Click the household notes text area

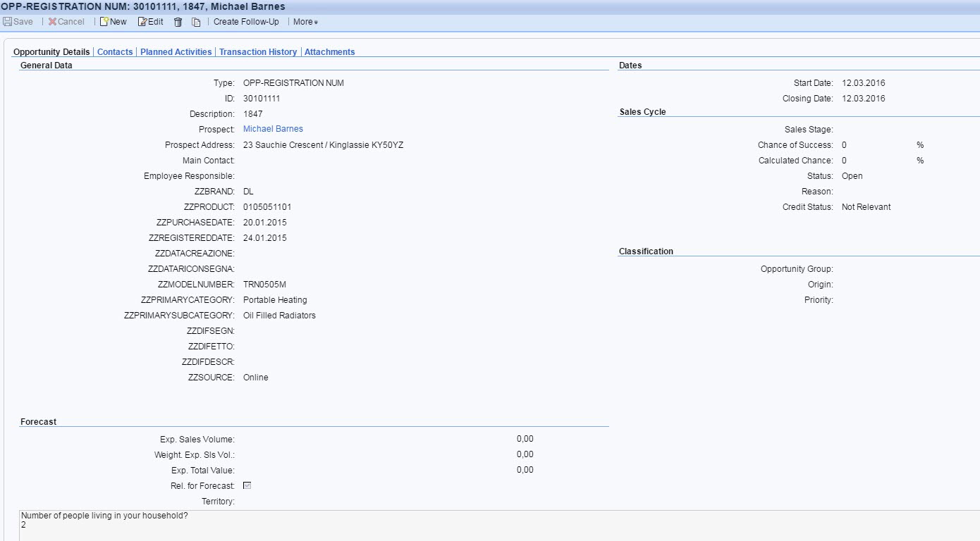(x=499, y=526)
